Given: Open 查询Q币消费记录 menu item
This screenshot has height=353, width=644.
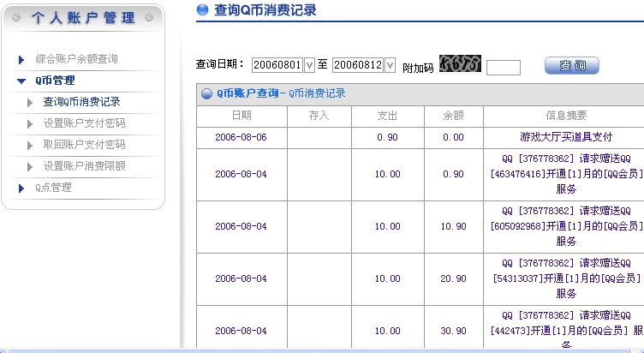Looking at the screenshot, I should click(81, 102).
